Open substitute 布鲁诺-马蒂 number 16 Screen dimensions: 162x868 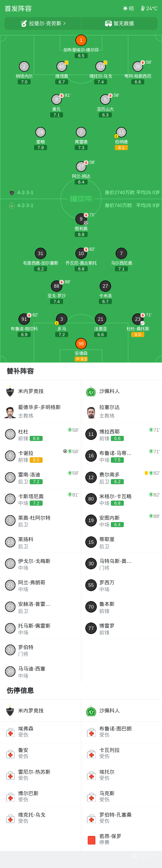point(121,456)
